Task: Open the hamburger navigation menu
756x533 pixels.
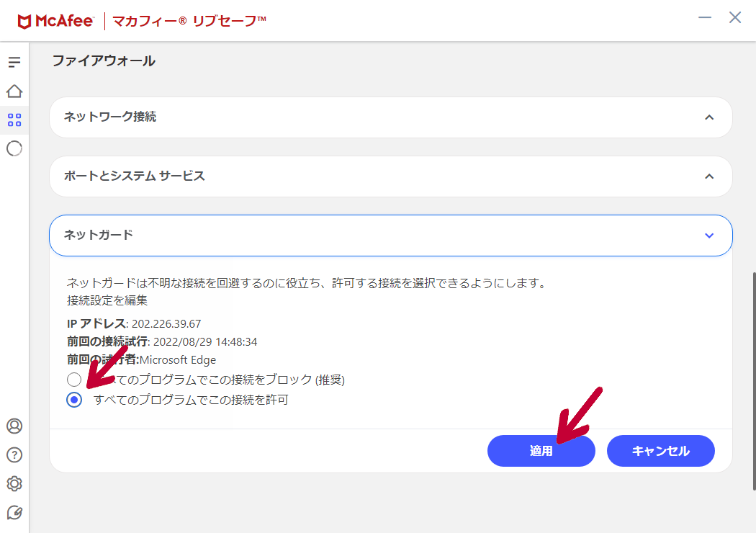Action: tap(14, 63)
